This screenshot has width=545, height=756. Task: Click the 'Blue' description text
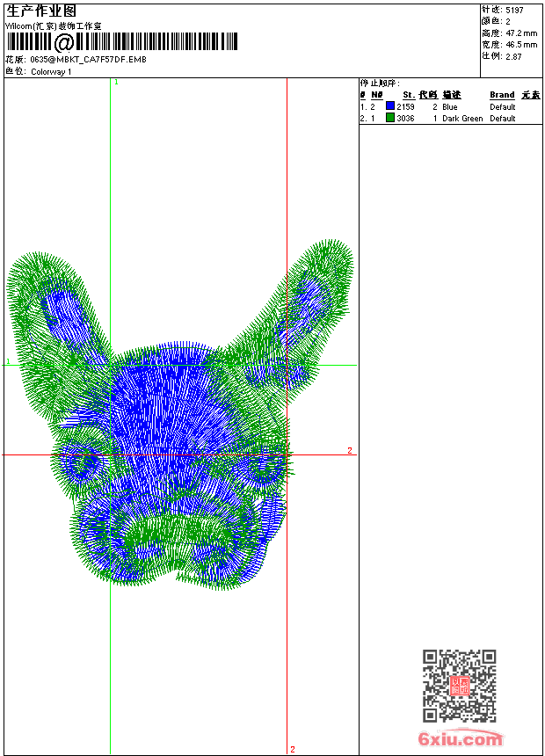tap(449, 106)
